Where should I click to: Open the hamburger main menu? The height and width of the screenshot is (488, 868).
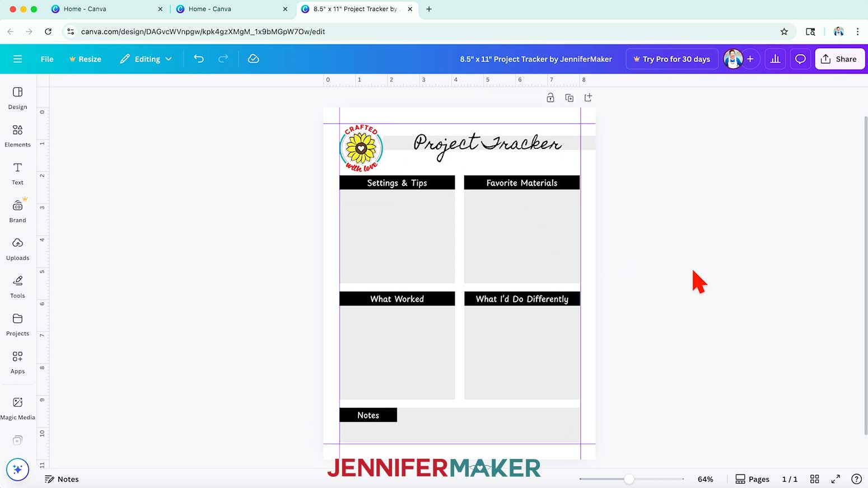click(x=17, y=59)
